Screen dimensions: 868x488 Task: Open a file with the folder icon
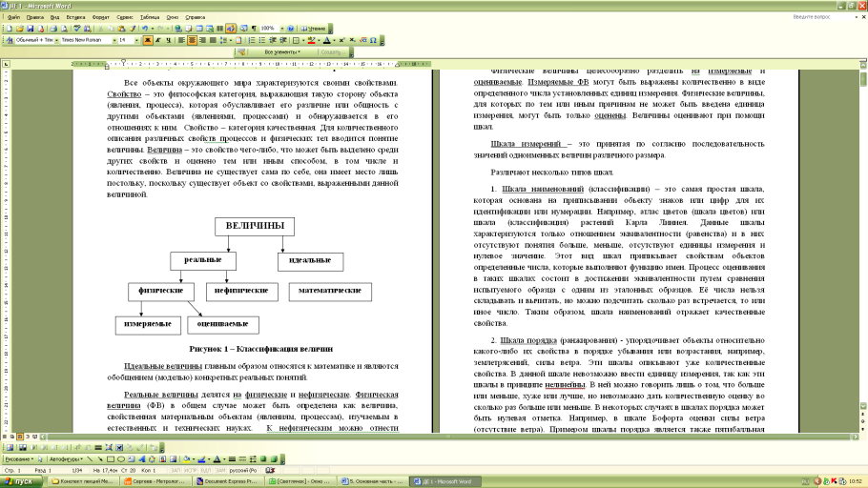[18, 29]
